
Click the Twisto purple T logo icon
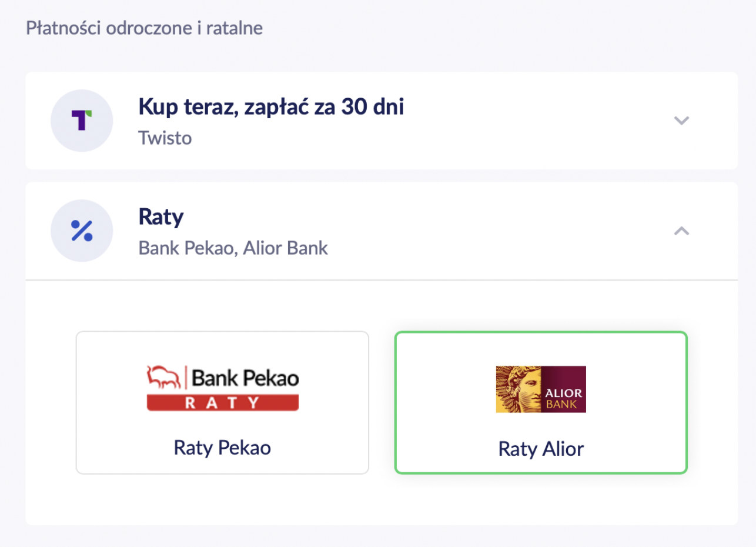tap(82, 121)
